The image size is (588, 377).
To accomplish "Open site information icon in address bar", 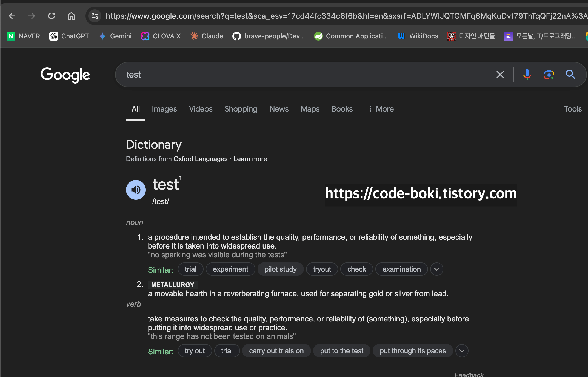I will [x=95, y=16].
